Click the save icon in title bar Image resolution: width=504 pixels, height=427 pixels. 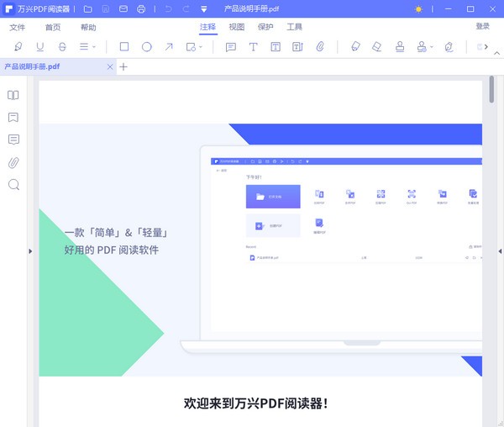pos(106,9)
